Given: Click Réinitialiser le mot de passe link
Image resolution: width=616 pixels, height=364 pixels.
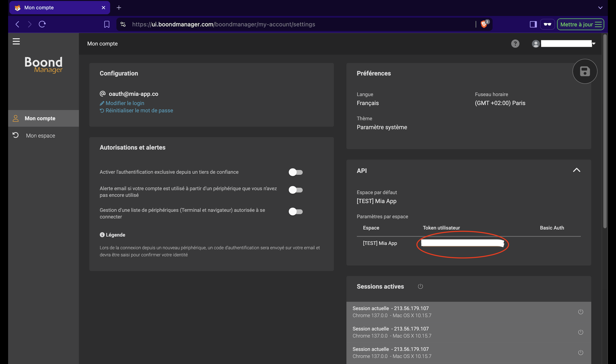Looking at the screenshot, I should [x=136, y=111].
